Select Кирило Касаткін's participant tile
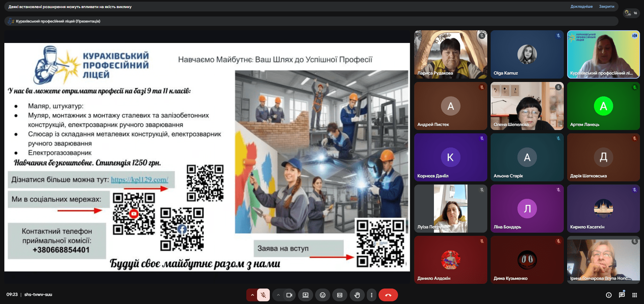The height and width of the screenshot is (304, 644). pos(603,209)
